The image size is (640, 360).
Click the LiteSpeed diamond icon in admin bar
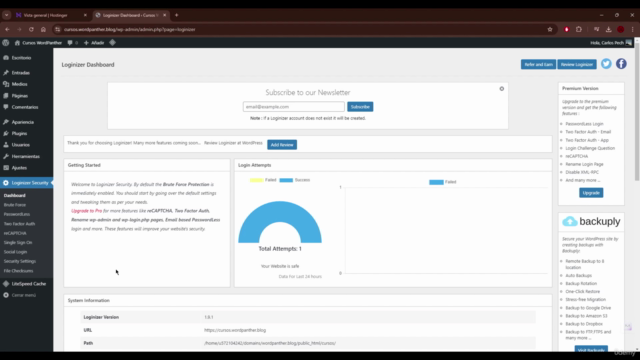(x=112, y=42)
